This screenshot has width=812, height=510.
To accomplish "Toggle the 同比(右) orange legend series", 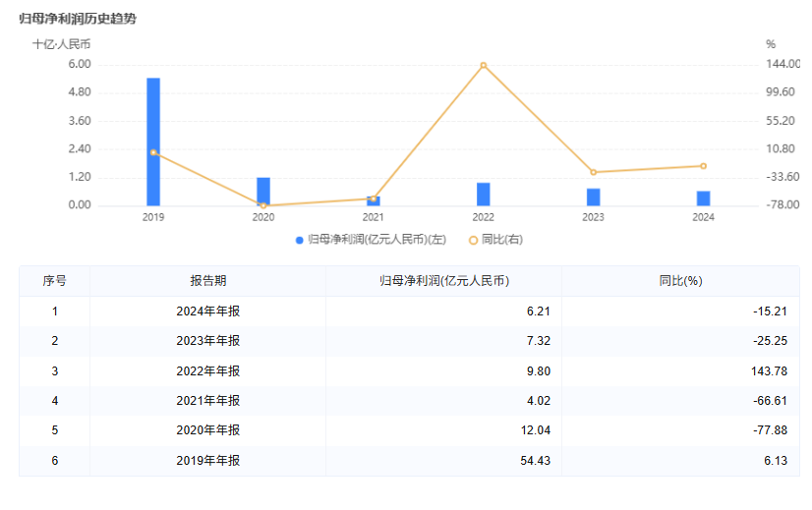I will [495, 240].
